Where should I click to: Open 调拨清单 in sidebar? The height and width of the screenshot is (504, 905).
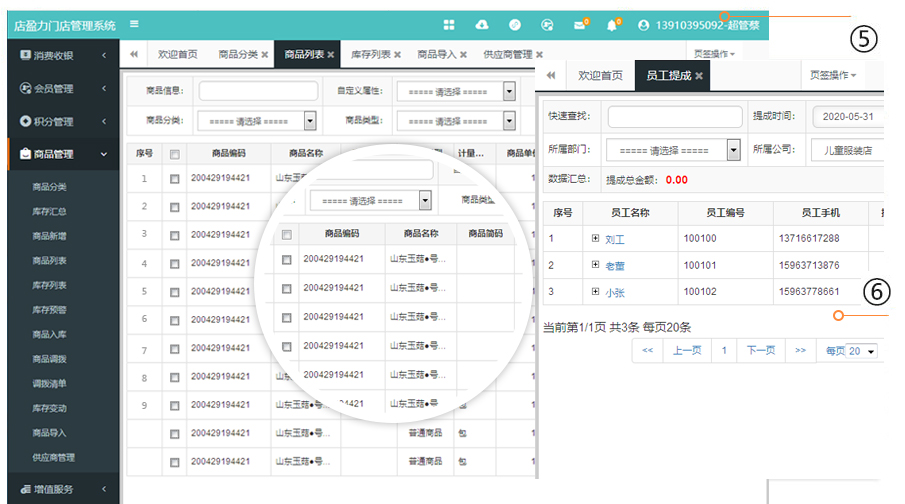[x=49, y=383]
